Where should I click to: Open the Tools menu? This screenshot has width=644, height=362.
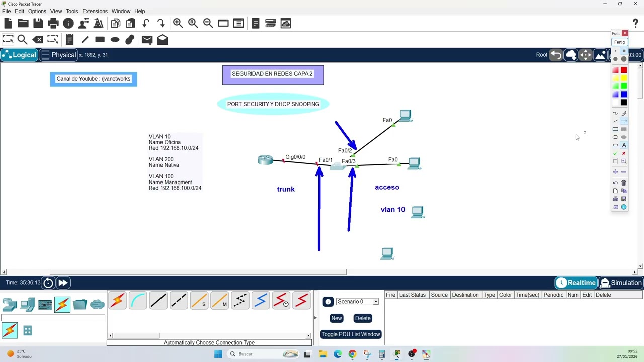click(x=72, y=11)
